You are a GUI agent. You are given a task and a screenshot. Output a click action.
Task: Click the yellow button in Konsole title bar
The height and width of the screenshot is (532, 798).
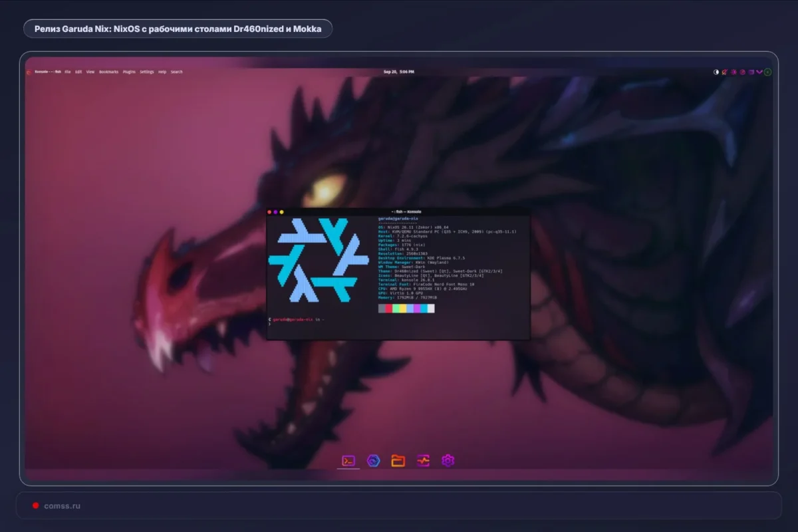pyautogui.click(x=281, y=212)
